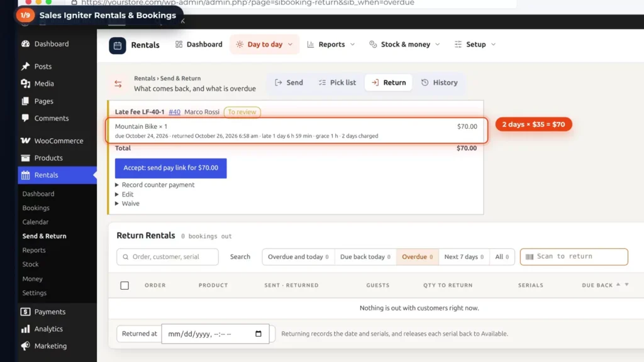Open Settings in Rentals submenu
The height and width of the screenshot is (362, 644).
[35, 293]
